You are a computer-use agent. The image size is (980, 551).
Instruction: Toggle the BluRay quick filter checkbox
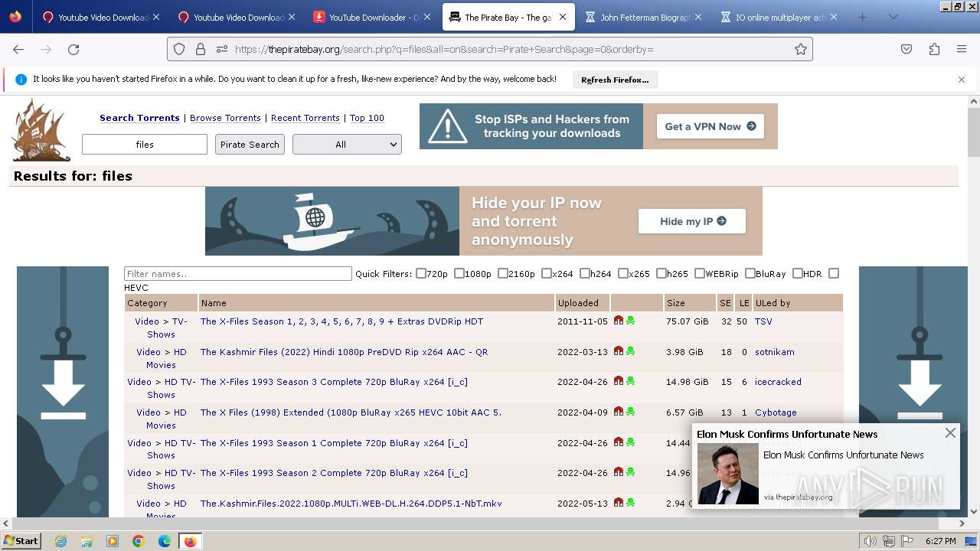[750, 273]
